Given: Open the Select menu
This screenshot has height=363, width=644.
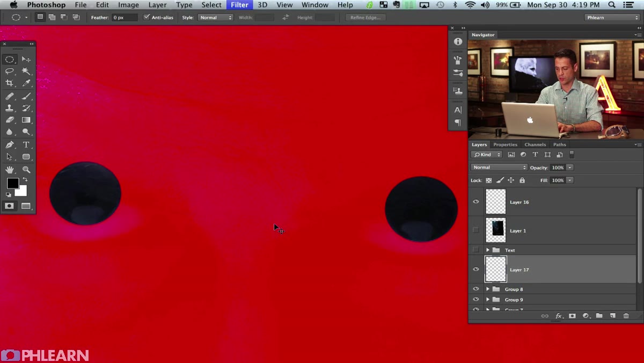Looking at the screenshot, I should [211, 5].
